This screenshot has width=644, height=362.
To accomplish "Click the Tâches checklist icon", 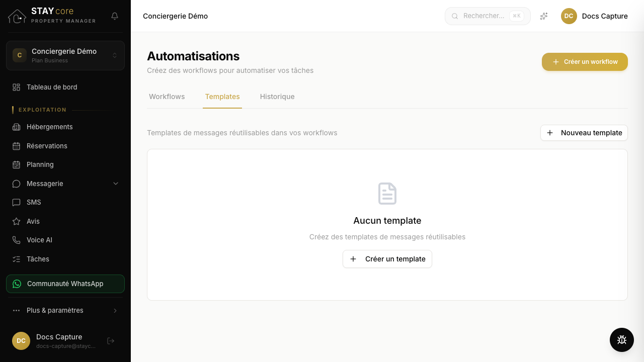I will click(x=17, y=259).
